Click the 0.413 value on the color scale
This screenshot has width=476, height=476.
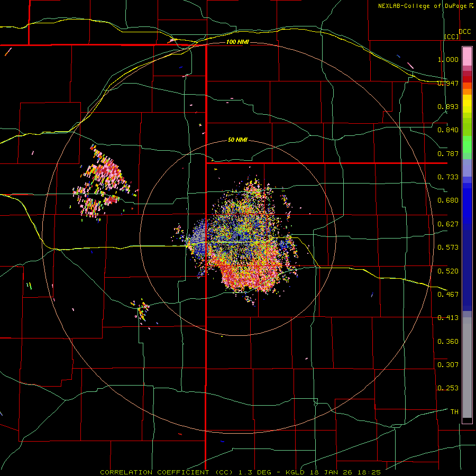point(448,318)
